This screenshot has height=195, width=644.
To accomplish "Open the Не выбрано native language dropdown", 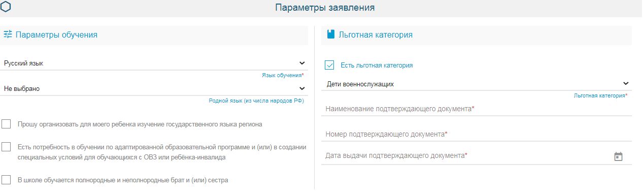I will (x=154, y=88).
